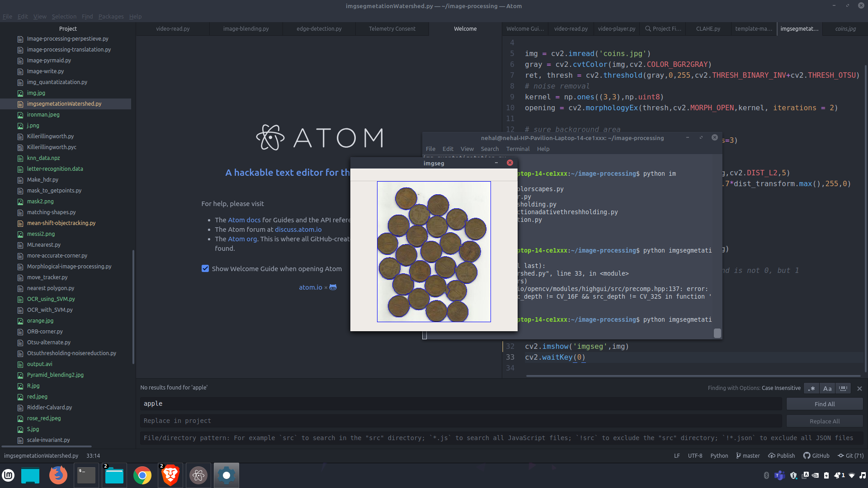Open the Packages menu
Viewport: 868px width, 488px height.
(x=111, y=16)
